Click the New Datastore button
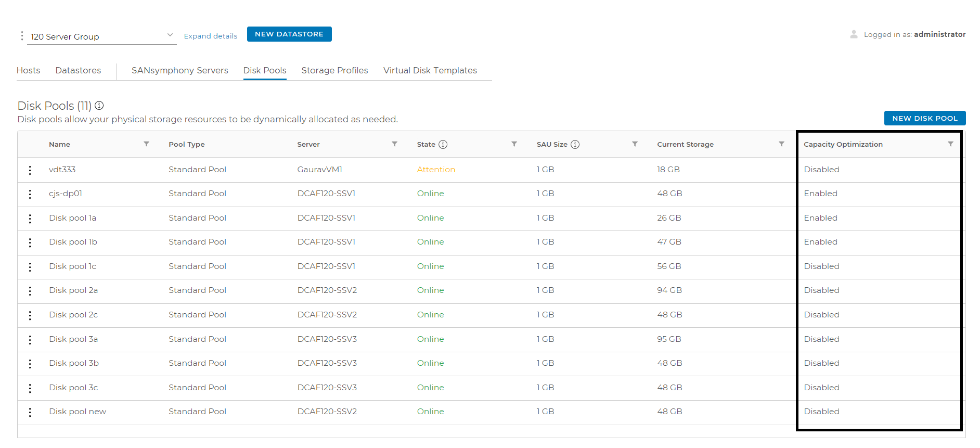 click(289, 34)
